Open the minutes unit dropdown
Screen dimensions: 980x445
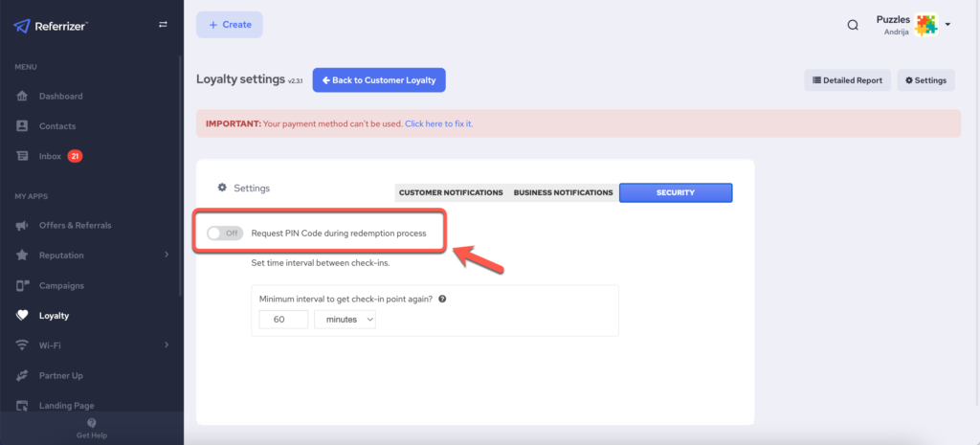pyautogui.click(x=345, y=320)
